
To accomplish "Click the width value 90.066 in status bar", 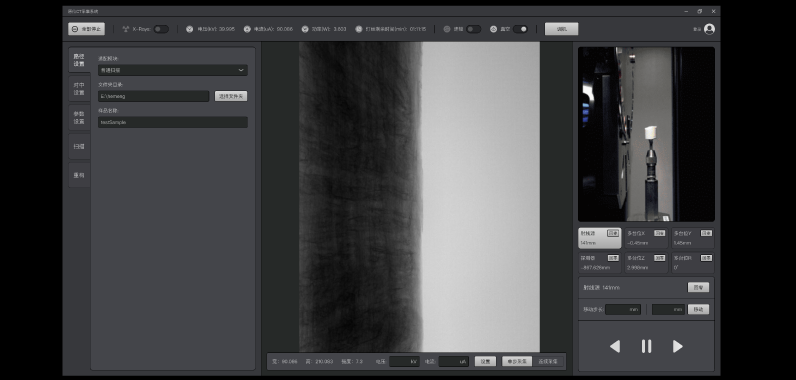I will pos(289,362).
